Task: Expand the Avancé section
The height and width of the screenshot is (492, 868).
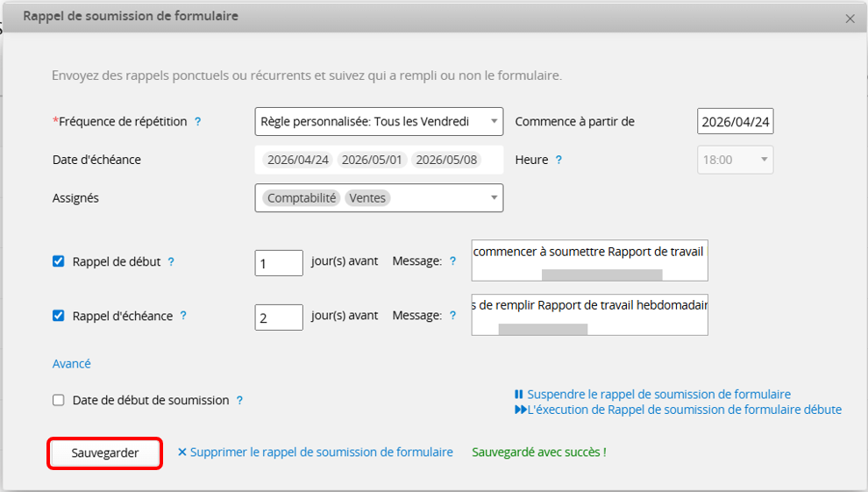Action: [x=71, y=363]
